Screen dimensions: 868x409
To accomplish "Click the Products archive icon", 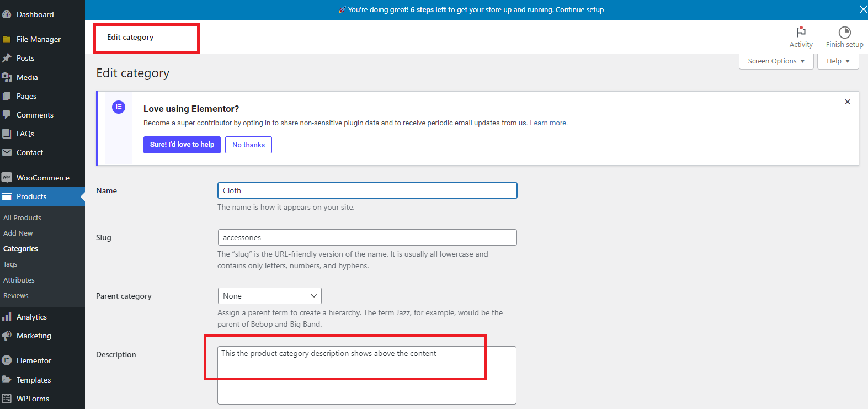I will coord(7,196).
